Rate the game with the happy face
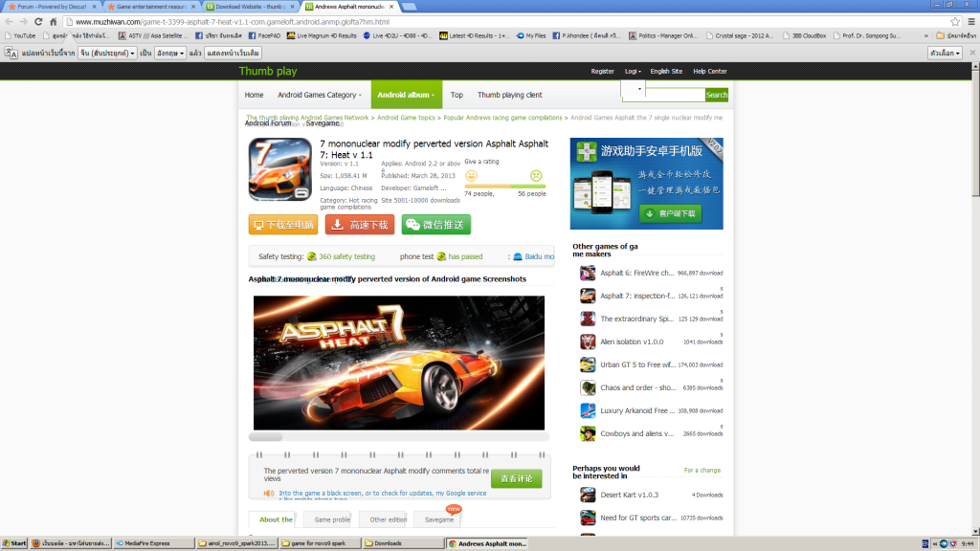The height and width of the screenshot is (551, 980). pyautogui.click(x=471, y=176)
